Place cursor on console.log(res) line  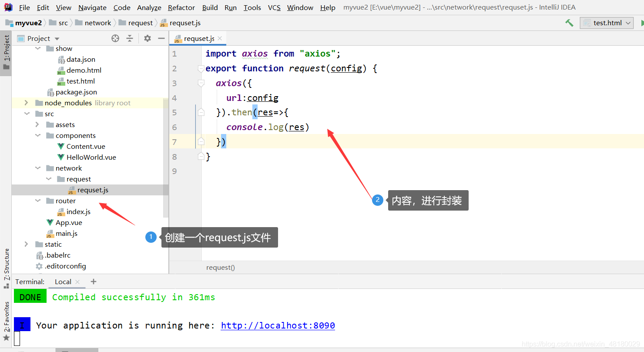coord(268,127)
